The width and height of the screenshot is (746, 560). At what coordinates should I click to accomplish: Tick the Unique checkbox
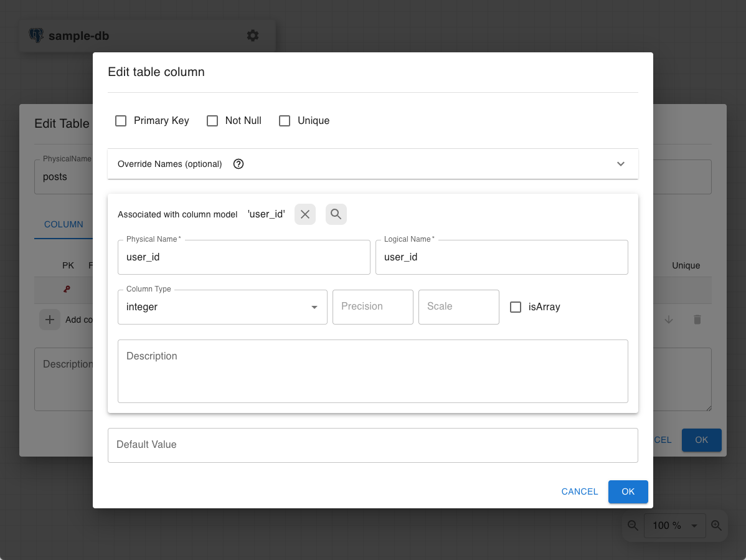pyautogui.click(x=285, y=121)
